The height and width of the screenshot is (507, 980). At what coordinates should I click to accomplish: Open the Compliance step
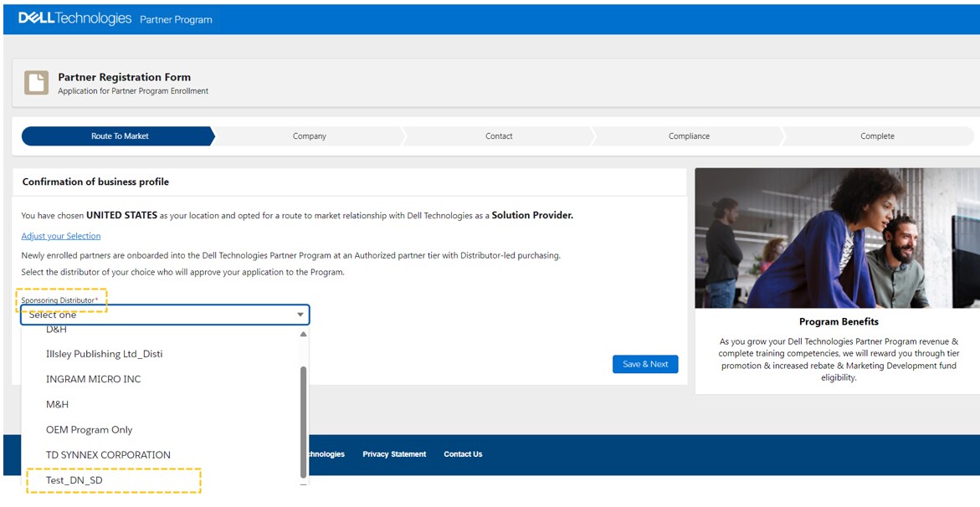click(x=689, y=136)
